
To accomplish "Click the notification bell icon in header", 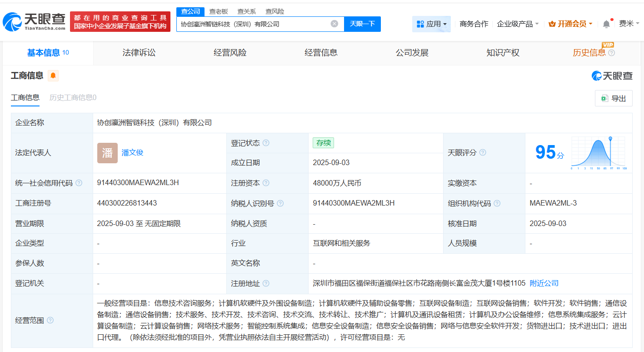I will pos(606,24).
